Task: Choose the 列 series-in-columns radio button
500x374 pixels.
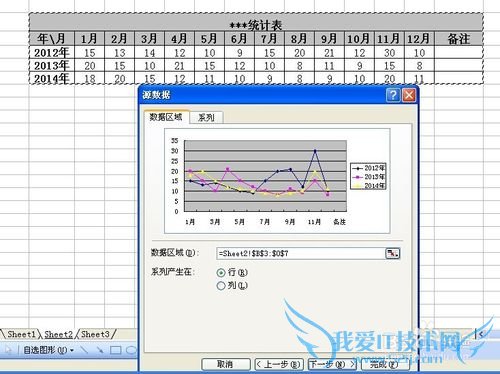Action: (221, 286)
